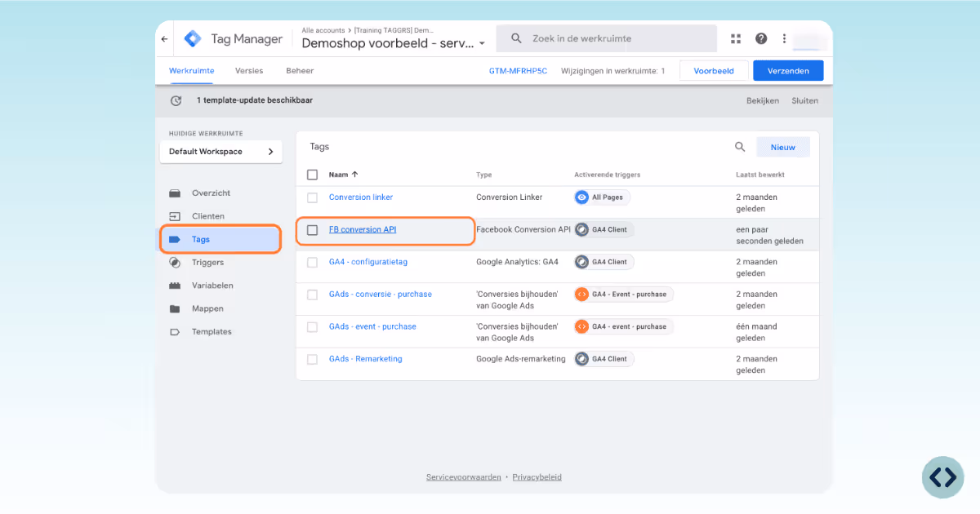This screenshot has height=514, width=980.
Task: Switch to the Versies tab
Action: tap(249, 71)
